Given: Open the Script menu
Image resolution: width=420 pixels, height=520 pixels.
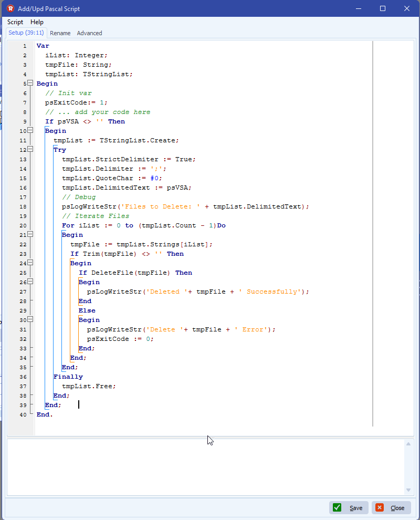Looking at the screenshot, I should click(15, 22).
